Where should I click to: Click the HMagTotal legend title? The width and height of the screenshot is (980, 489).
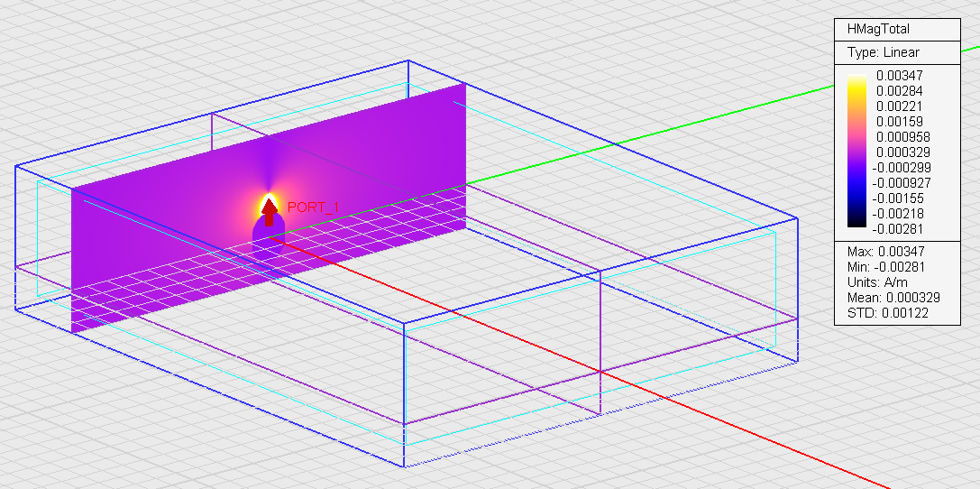coord(878,29)
